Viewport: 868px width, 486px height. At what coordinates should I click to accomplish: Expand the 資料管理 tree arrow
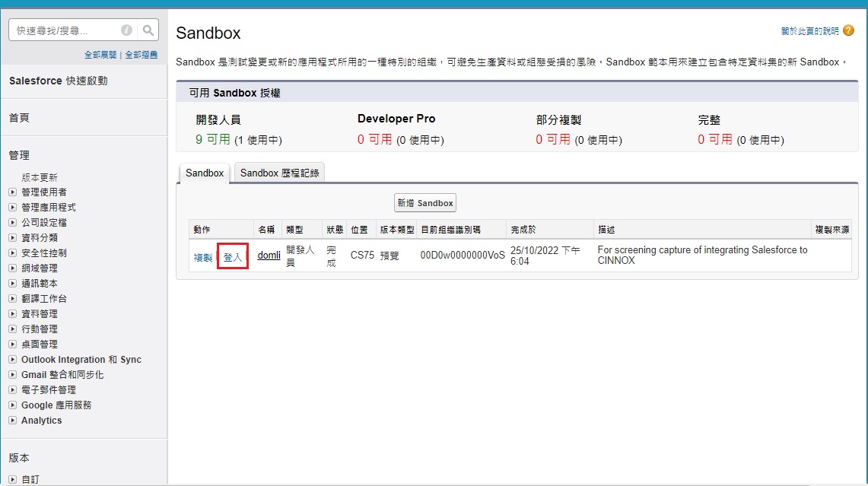[x=12, y=314]
